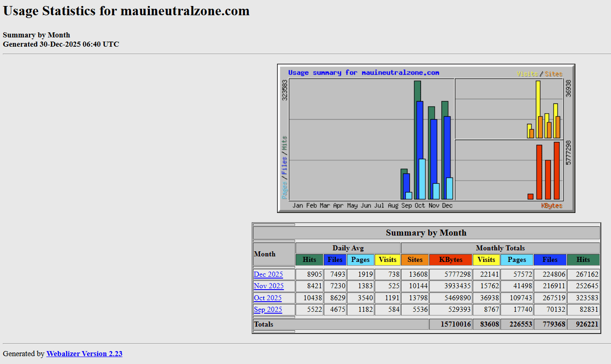This screenshot has height=364, width=611.
Task: Open the Sep 2025 monthly statistics link
Action: pyautogui.click(x=267, y=309)
